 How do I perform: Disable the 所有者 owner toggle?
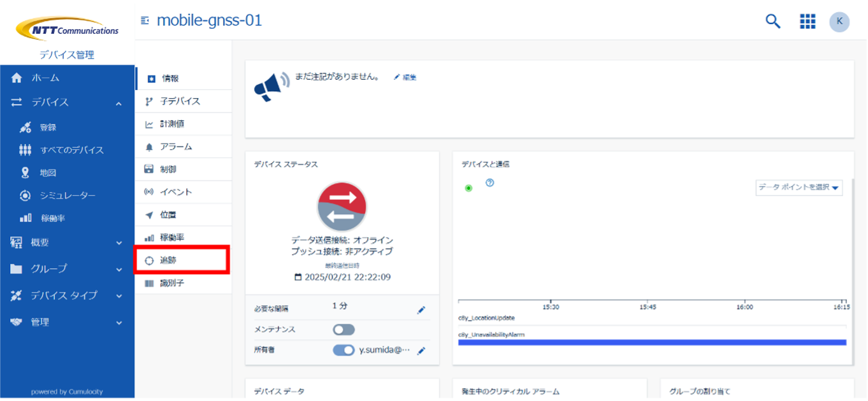pyautogui.click(x=342, y=351)
